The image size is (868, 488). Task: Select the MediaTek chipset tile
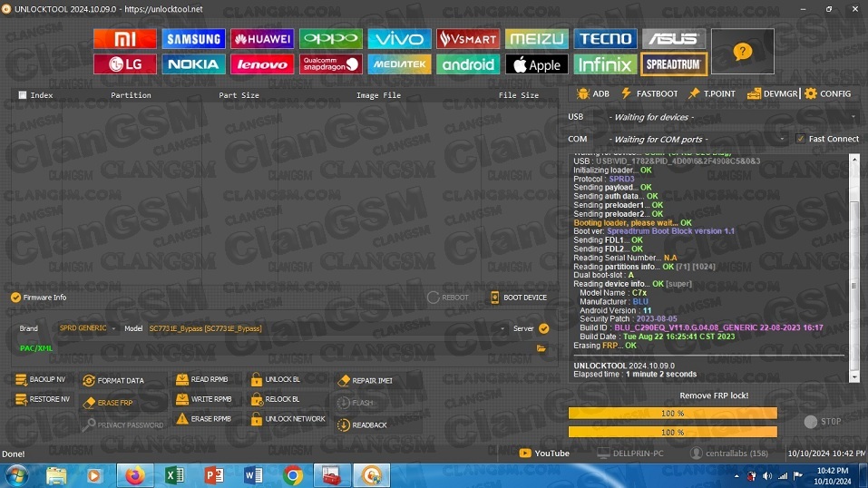400,64
